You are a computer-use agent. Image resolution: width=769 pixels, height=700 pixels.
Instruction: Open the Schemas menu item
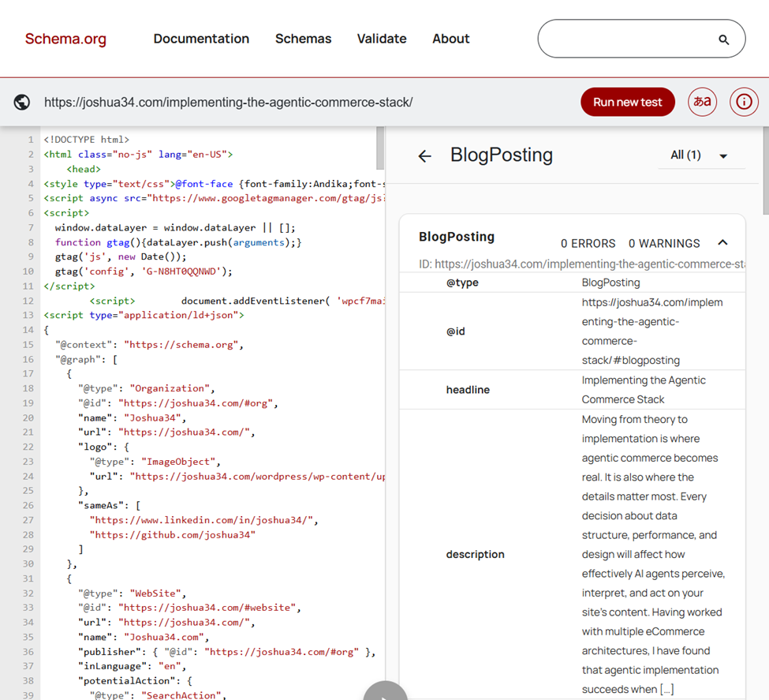[303, 39]
